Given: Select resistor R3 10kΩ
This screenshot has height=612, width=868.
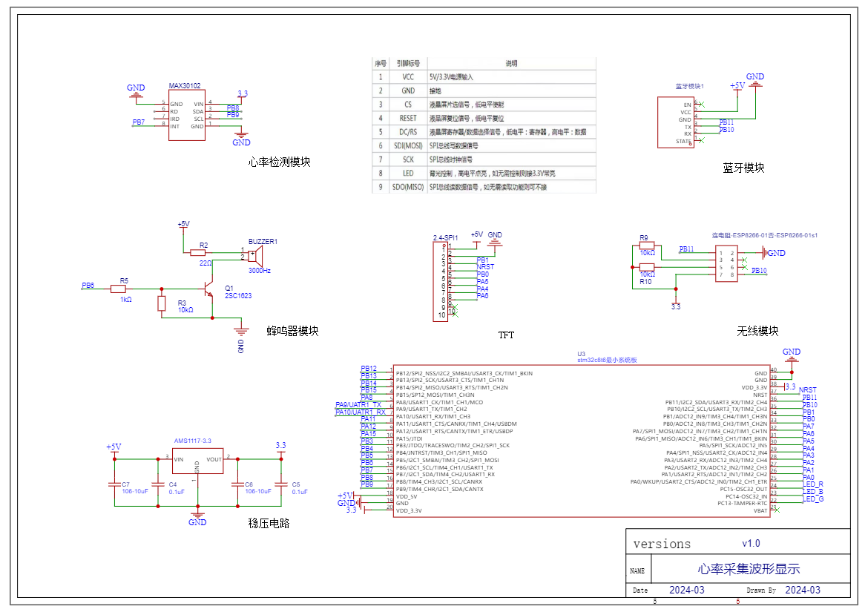Looking at the screenshot, I should coord(162,303).
